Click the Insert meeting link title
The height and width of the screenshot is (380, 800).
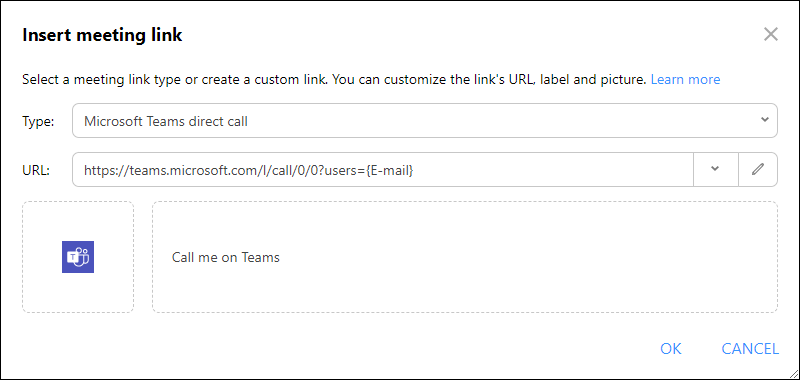tap(102, 35)
